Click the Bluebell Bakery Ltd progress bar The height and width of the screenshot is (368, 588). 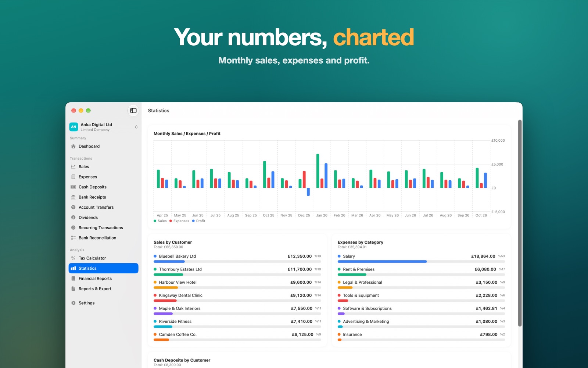[237, 262]
